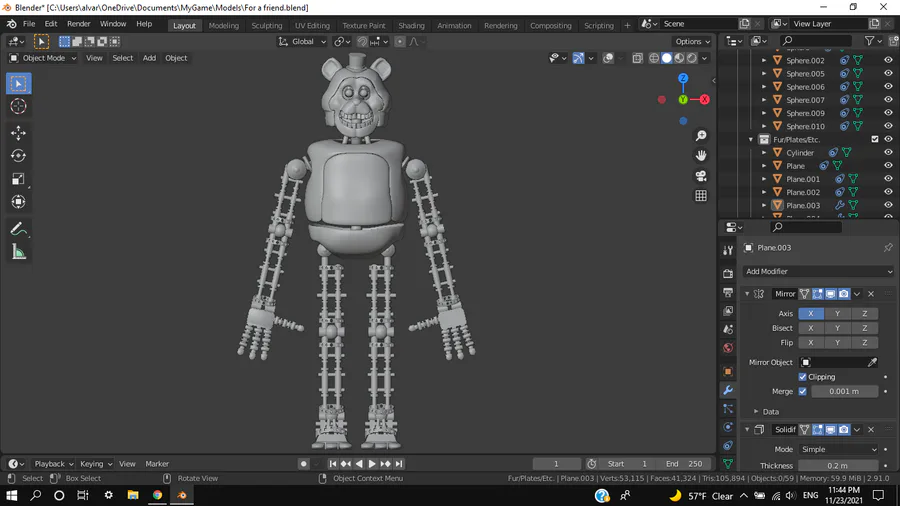
Task: Activate the Move tool
Action: (x=18, y=133)
